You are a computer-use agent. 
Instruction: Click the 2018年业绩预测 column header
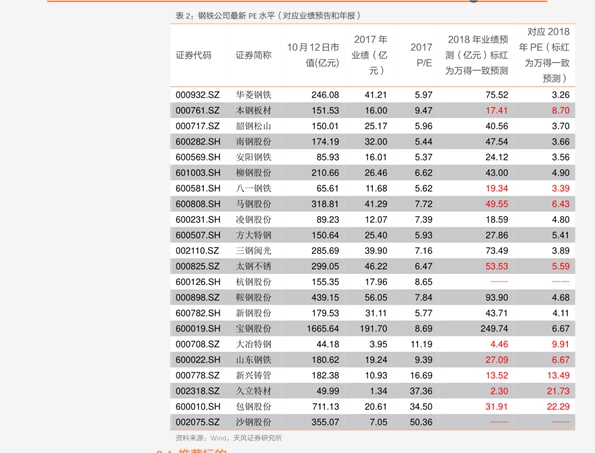(x=477, y=55)
